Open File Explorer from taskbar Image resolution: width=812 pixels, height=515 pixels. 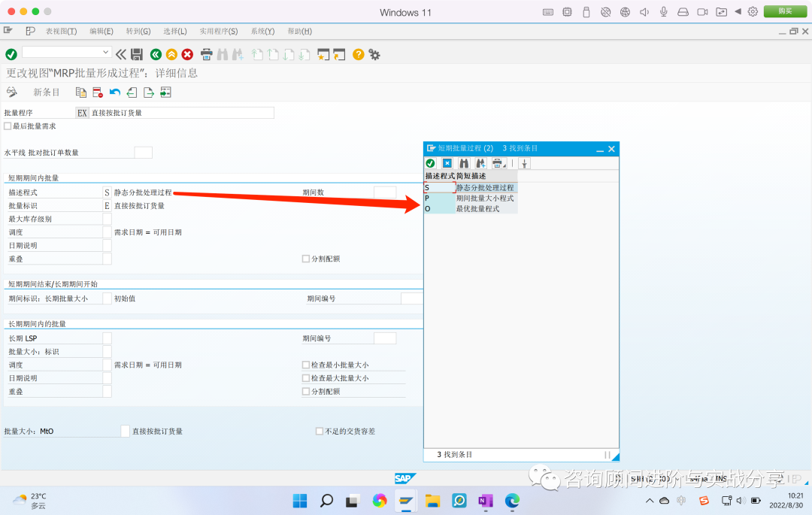[x=432, y=501]
